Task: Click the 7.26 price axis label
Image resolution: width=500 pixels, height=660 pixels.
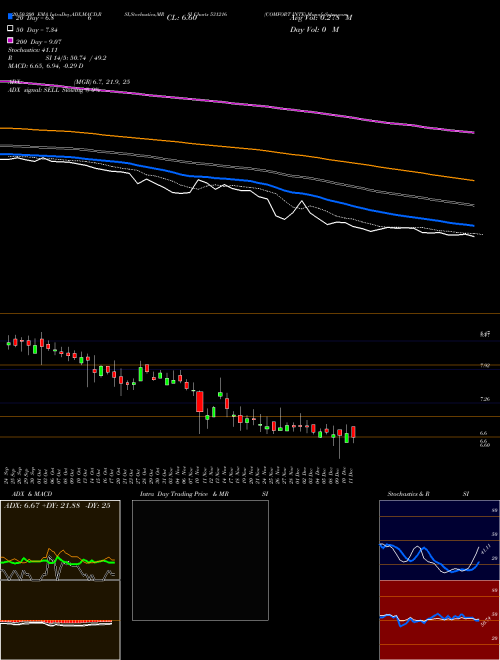Action: point(485,399)
